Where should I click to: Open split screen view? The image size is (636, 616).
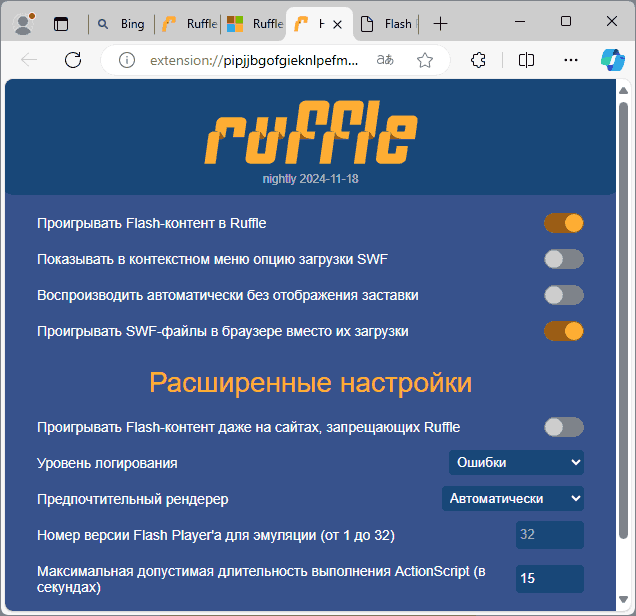[526, 60]
